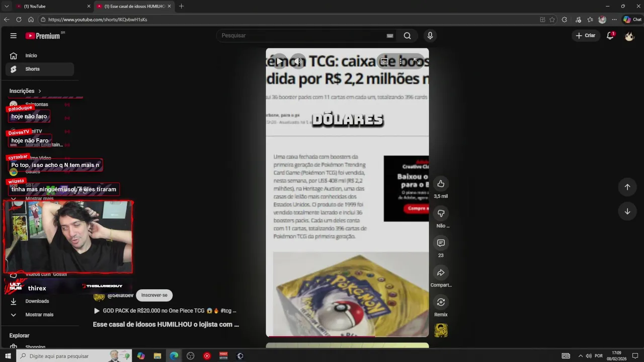
Task: Subscribe via Inscrever-se button
Action: pos(154,295)
